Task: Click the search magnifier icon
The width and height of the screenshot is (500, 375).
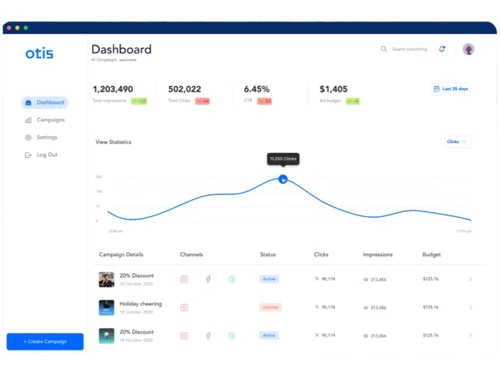Action: [x=384, y=49]
